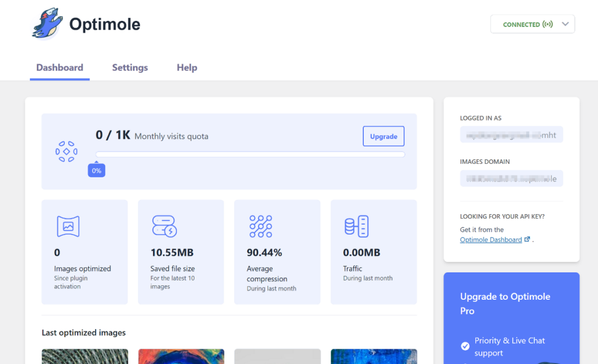This screenshot has height=364, width=598.
Task: Open the Help tab
Action: coord(186,67)
